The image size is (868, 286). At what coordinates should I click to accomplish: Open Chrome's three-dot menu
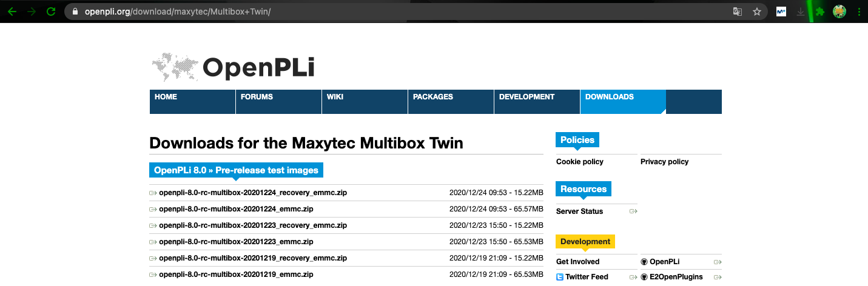[x=858, y=12]
